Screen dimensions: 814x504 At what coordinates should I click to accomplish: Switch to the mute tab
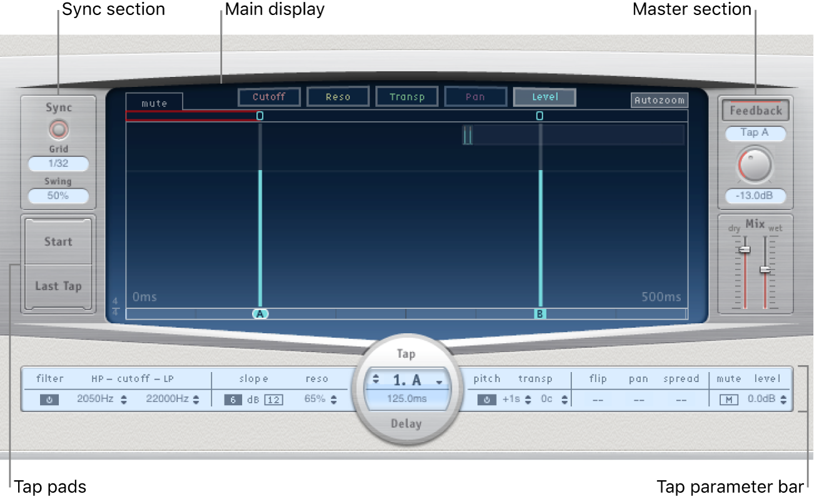click(x=154, y=103)
